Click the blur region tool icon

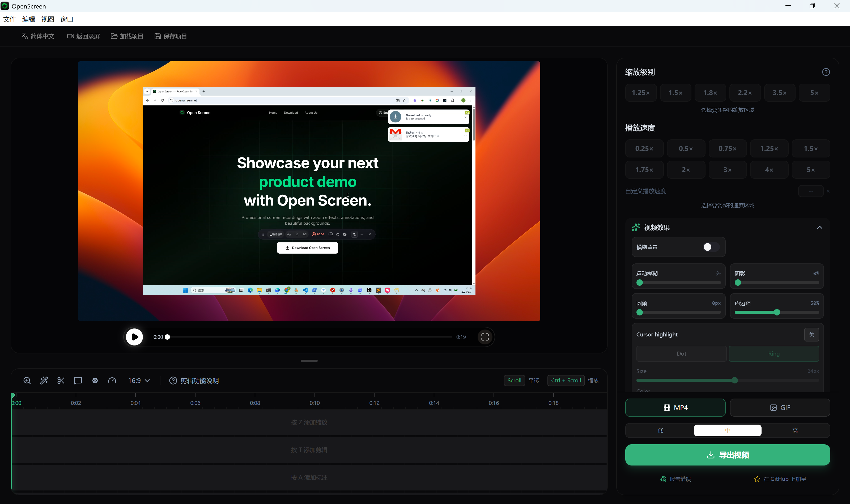pos(95,380)
